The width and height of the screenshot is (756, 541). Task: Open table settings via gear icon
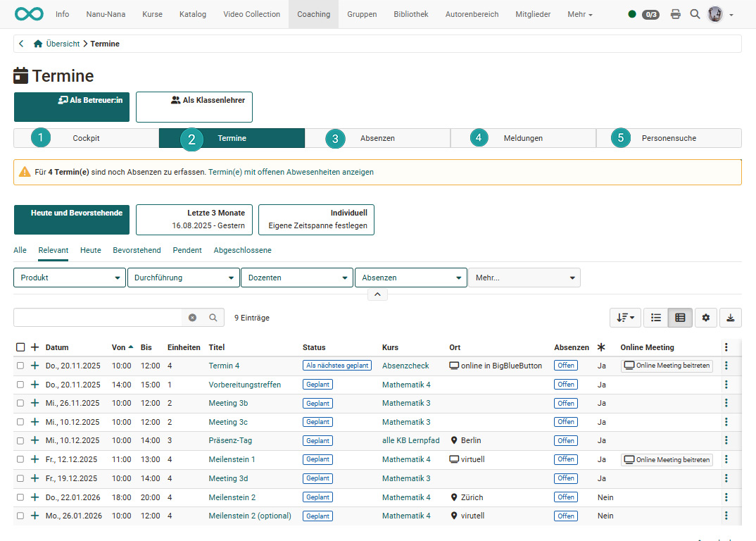705,318
